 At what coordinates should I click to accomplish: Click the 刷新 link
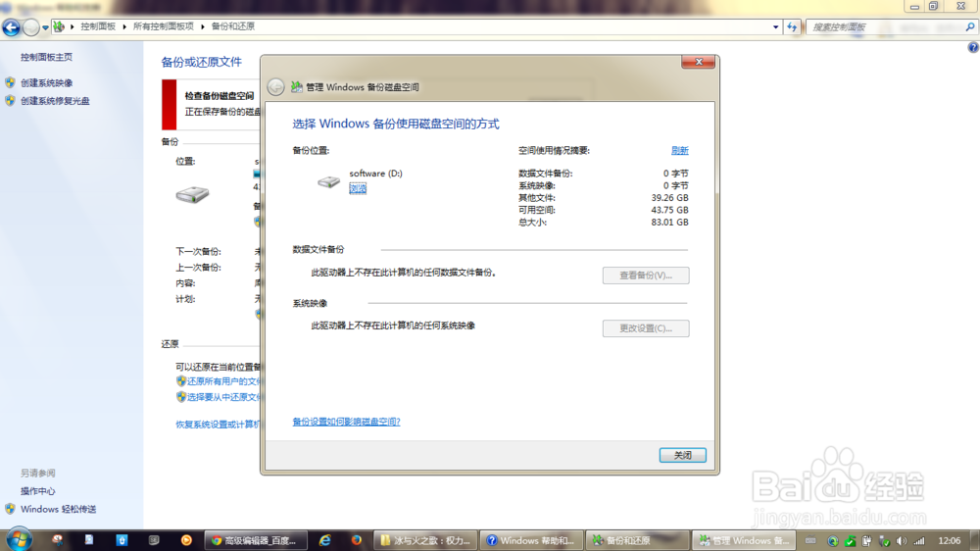pos(679,150)
